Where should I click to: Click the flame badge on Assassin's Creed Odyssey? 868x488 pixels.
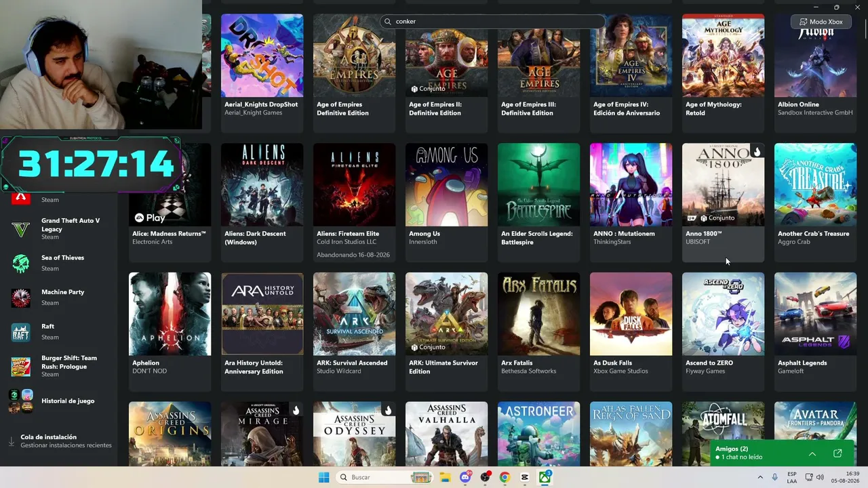388,410
